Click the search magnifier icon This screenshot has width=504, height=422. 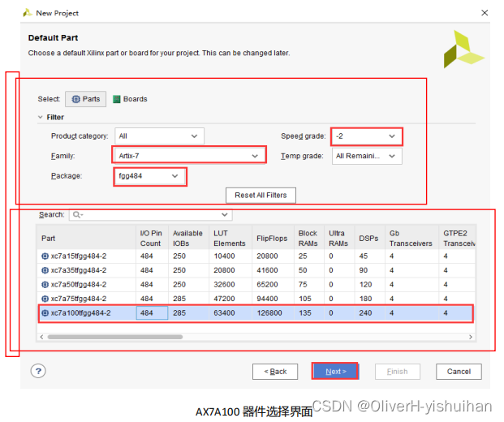pyautogui.click(x=76, y=214)
